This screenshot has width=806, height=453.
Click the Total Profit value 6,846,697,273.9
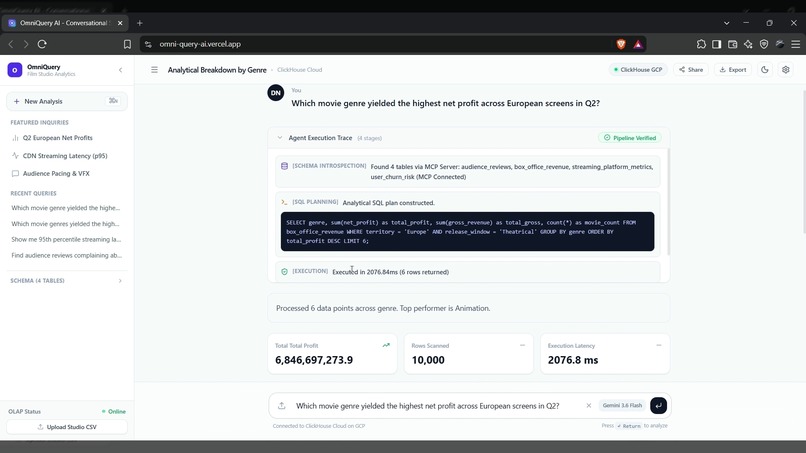point(314,360)
